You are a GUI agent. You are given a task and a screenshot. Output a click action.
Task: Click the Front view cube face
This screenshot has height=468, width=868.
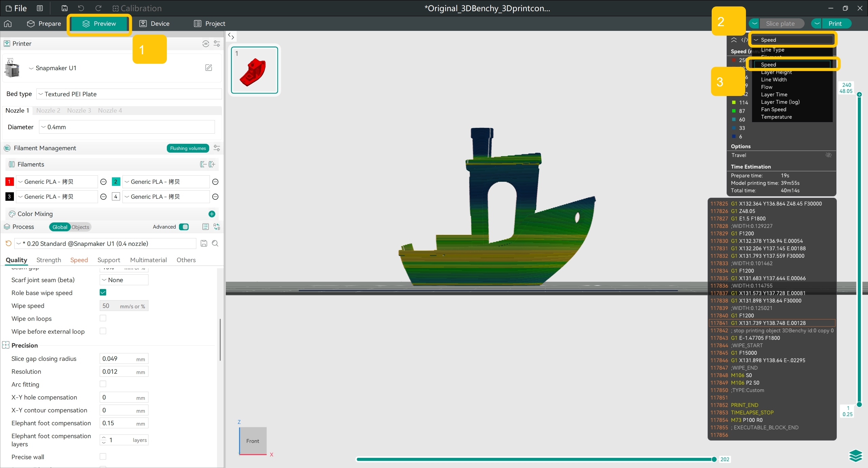pos(253,441)
